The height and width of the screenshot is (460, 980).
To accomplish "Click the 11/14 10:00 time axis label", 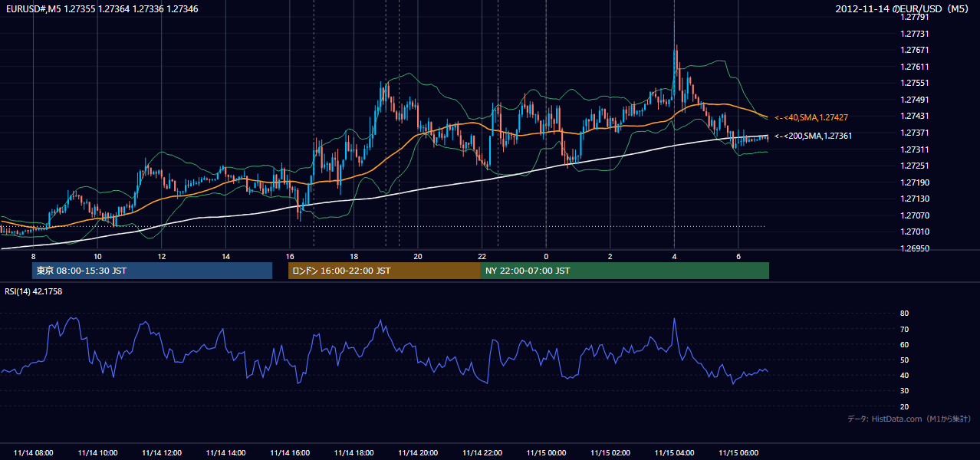I will (x=97, y=453).
